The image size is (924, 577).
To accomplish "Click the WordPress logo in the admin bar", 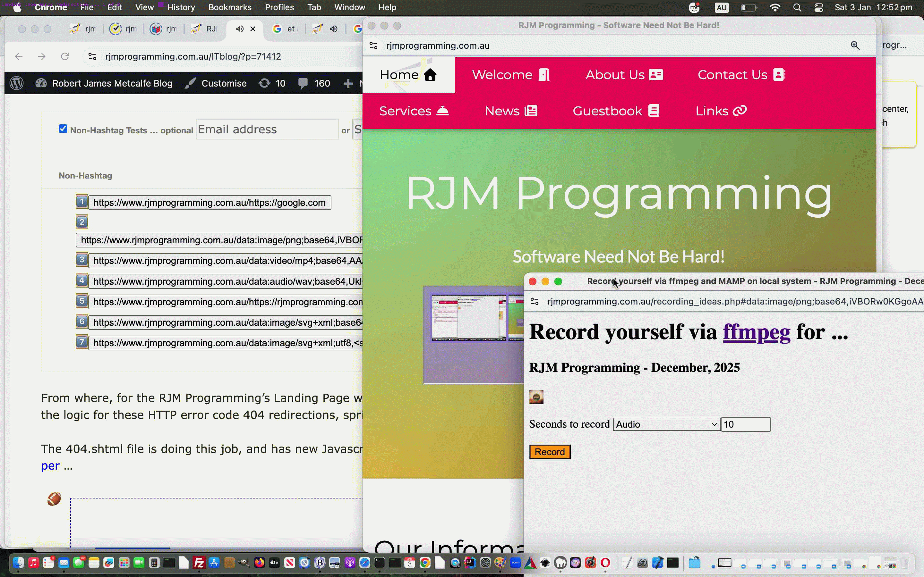I will click(16, 83).
